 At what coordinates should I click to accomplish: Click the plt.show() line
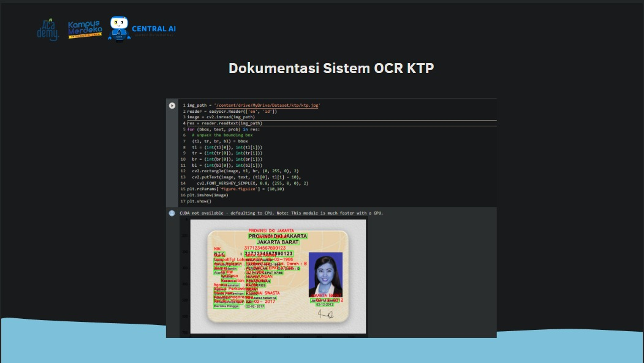(x=199, y=201)
